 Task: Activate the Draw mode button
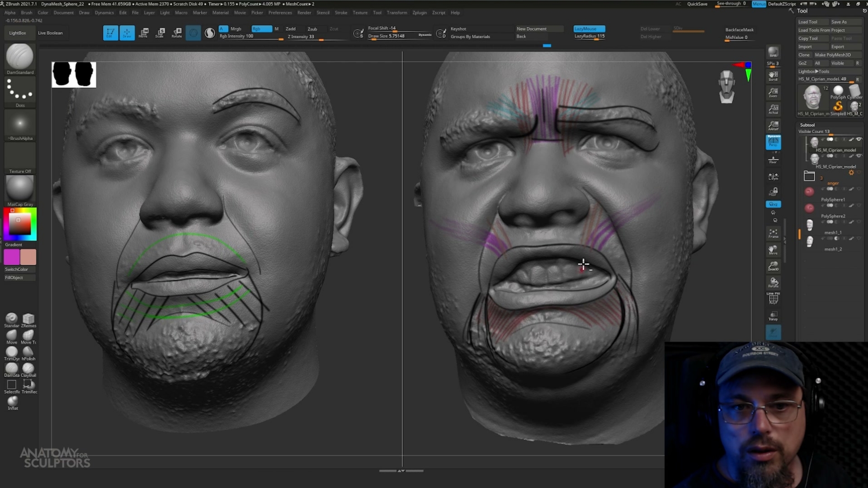pyautogui.click(x=127, y=33)
